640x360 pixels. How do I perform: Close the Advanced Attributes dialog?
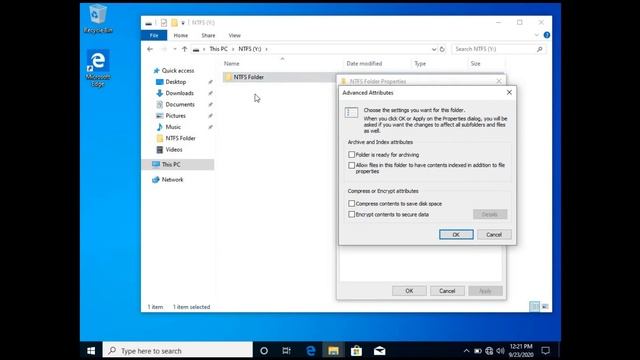pos(509,93)
